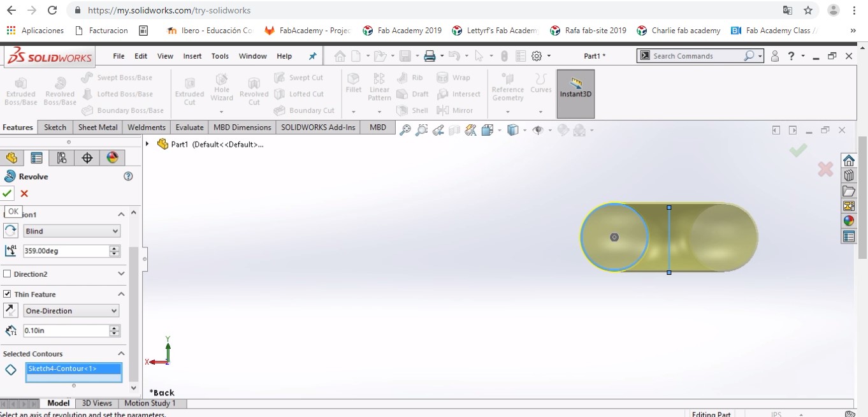Bookmark this page with the star
Viewport: 868px width, 417px height.
808,10
